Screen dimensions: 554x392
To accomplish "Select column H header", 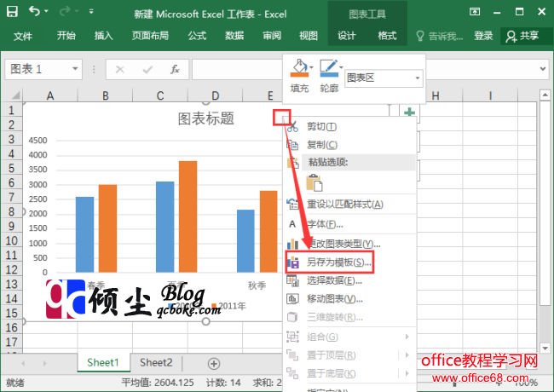I will [x=436, y=95].
